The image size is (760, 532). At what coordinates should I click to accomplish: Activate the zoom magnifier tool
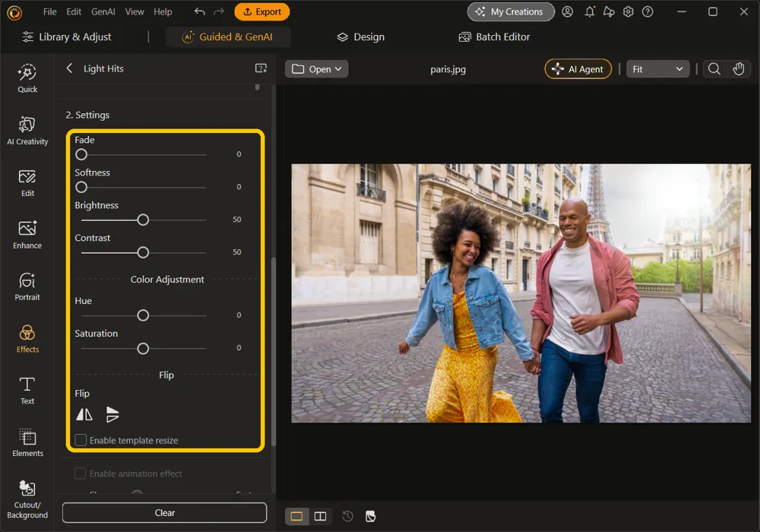pyautogui.click(x=714, y=69)
